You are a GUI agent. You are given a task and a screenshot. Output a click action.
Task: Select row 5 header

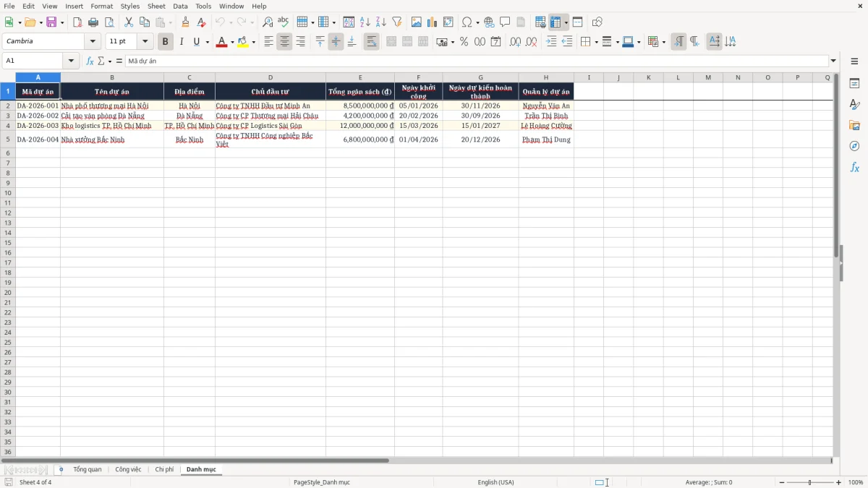pyautogui.click(x=8, y=140)
